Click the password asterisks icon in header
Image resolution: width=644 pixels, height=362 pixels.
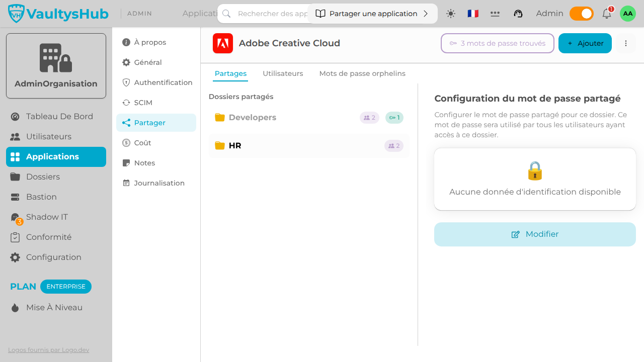[x=495, y=14]
